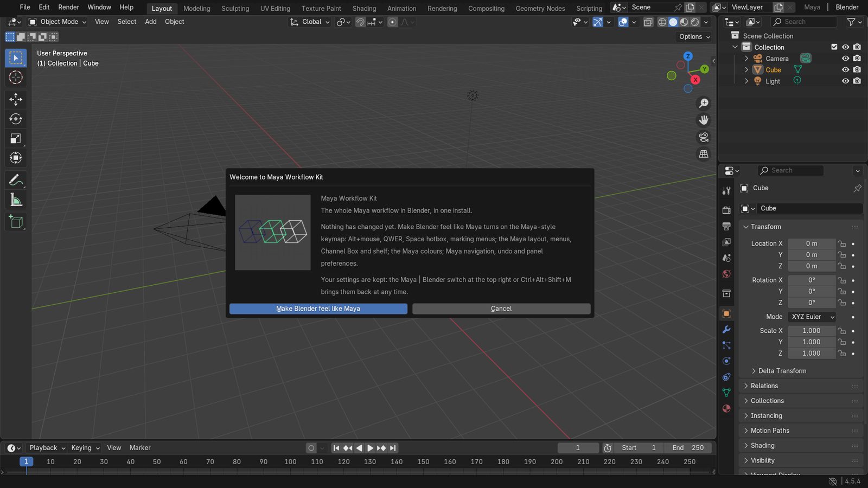The width and height of the screenshot is (868, 488).
Task: Open the Render properties tab icon
Action: pyautogui.click(x=726, y=210)
